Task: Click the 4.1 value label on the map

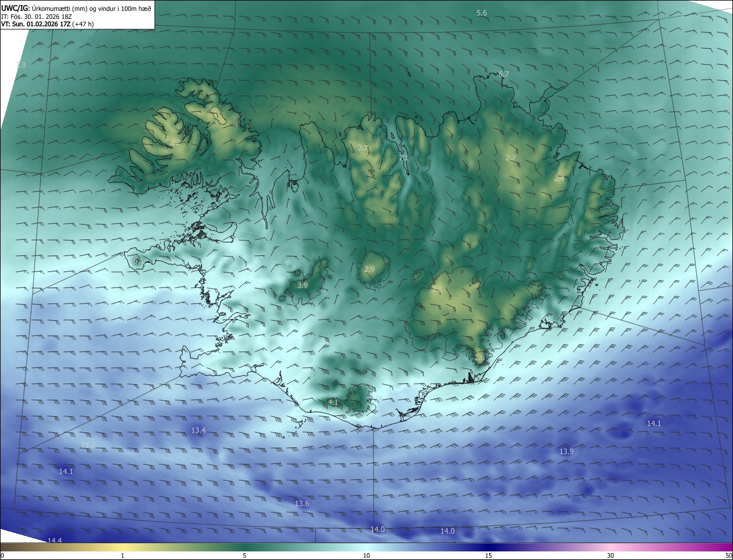Action: (x=333, y=403)
